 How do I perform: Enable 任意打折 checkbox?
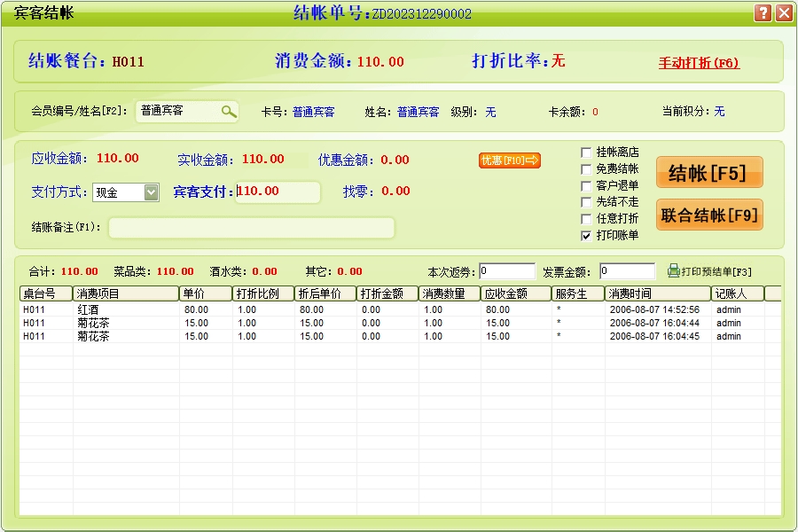coord(586,219)
